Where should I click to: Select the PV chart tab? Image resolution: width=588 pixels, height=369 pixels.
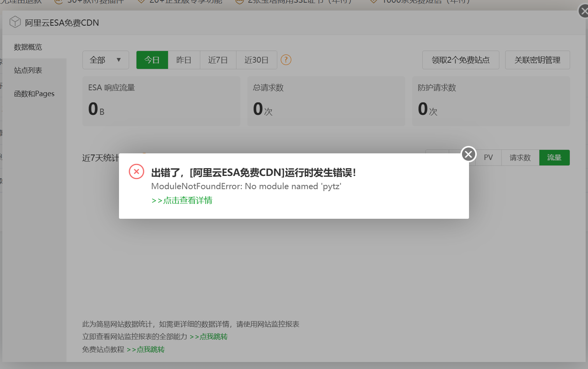point(488,158)
